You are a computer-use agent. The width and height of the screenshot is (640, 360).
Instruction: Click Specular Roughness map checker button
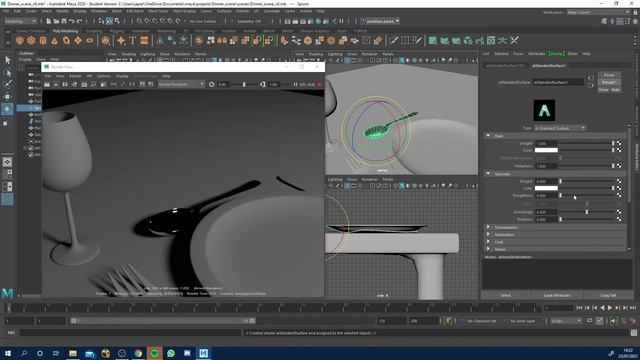click(619, 196)
